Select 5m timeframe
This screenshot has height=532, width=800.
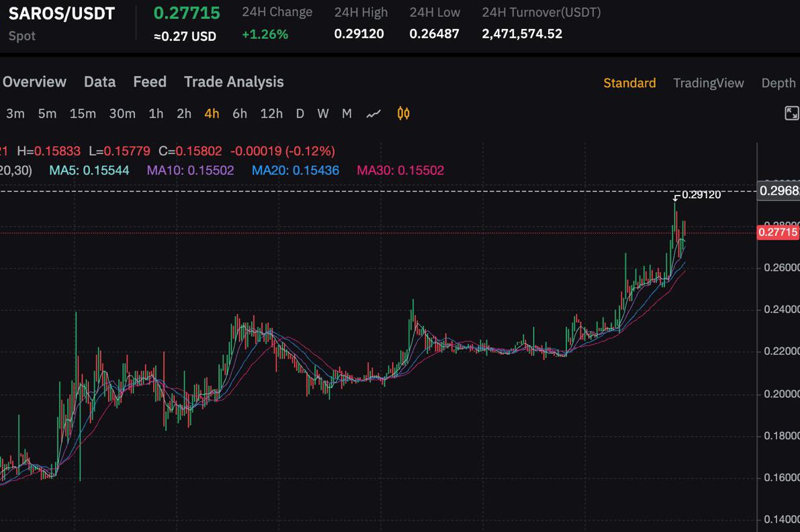pos(47,114)
